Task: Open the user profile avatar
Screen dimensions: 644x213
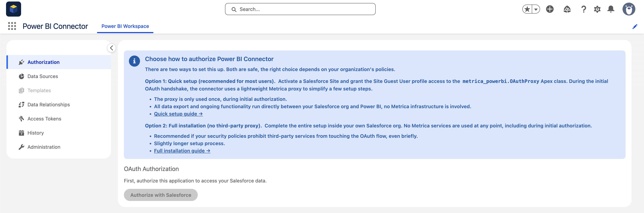Action: pos(629,9)
